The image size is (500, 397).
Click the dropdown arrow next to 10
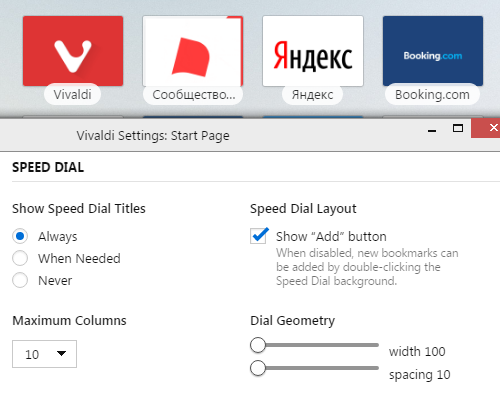tap(61, 353)
